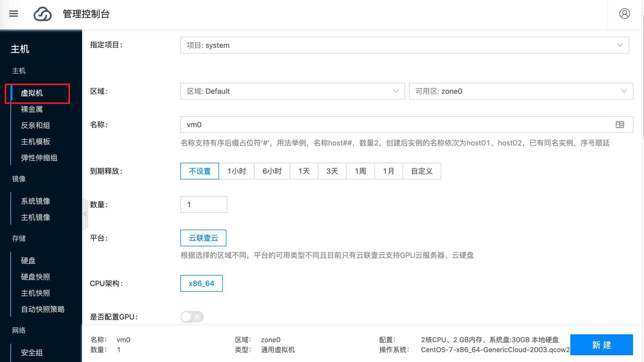This screenshot has width=644, height=362.
Task: Select x86_64 CPU architecture
Action: [x=201, y=283]
